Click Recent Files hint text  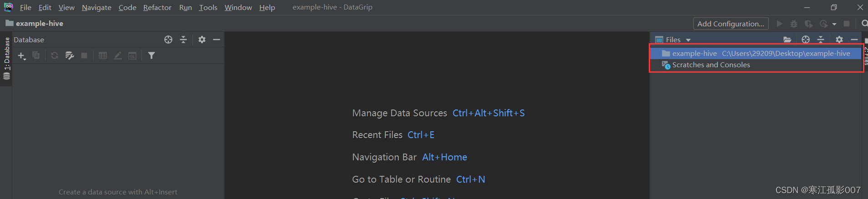(x=377, y=135)
